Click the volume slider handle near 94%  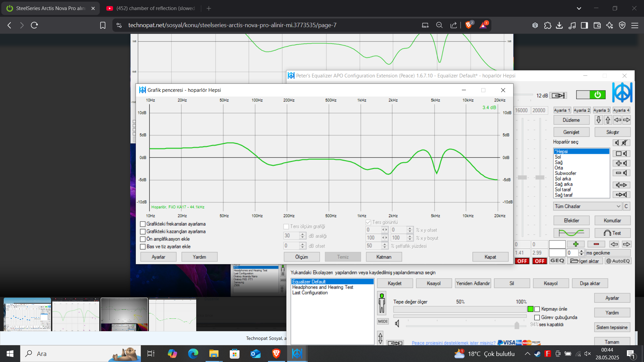(517, 325)
